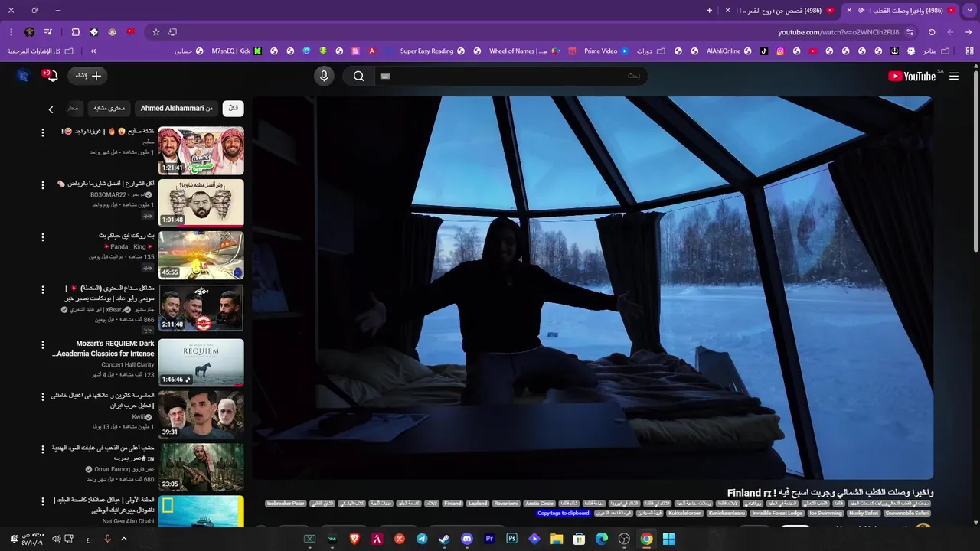Image resolution: width=980 pixels, height=551 pixels.
Task: Click the 'Husky Safari' tag
Action: tap(863, 514)
